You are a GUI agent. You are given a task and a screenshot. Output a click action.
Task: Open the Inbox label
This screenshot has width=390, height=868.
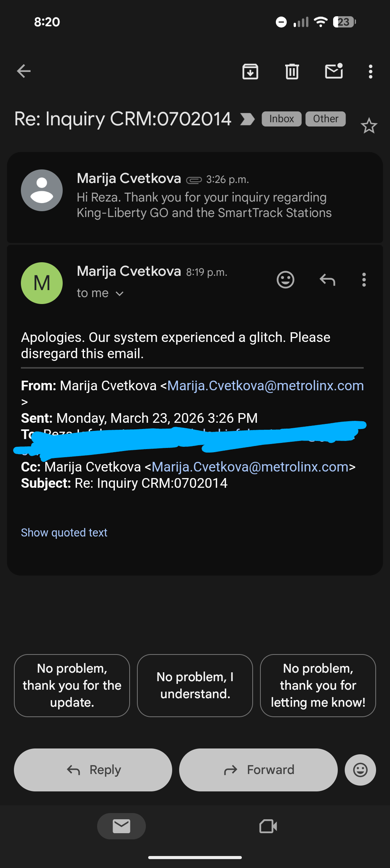281,119
